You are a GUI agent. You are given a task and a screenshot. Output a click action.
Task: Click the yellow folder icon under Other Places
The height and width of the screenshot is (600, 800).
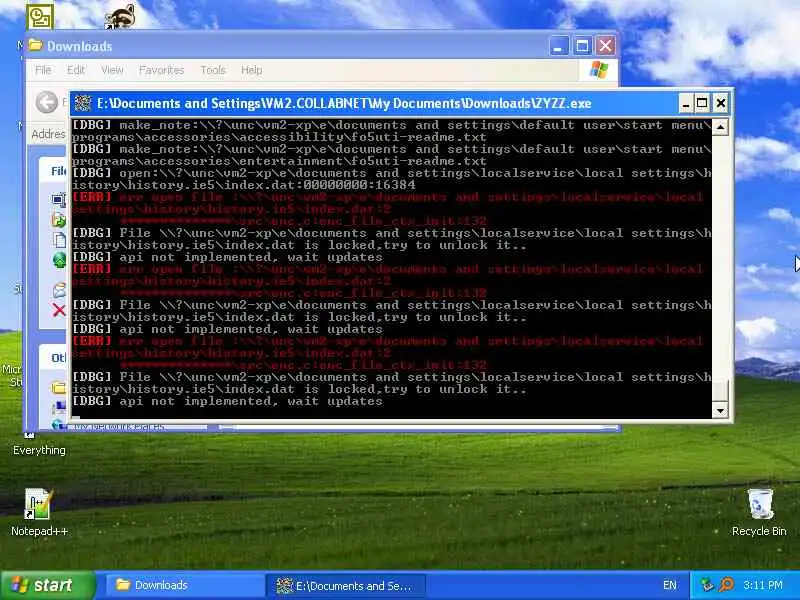click(59, 388)
